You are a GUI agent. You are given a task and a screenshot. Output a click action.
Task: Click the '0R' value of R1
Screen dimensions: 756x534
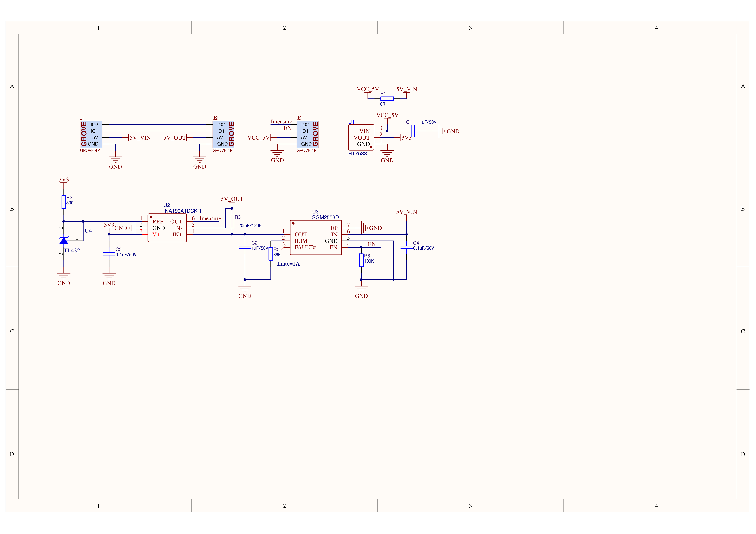pyautogui.click(x=383, y=104)
